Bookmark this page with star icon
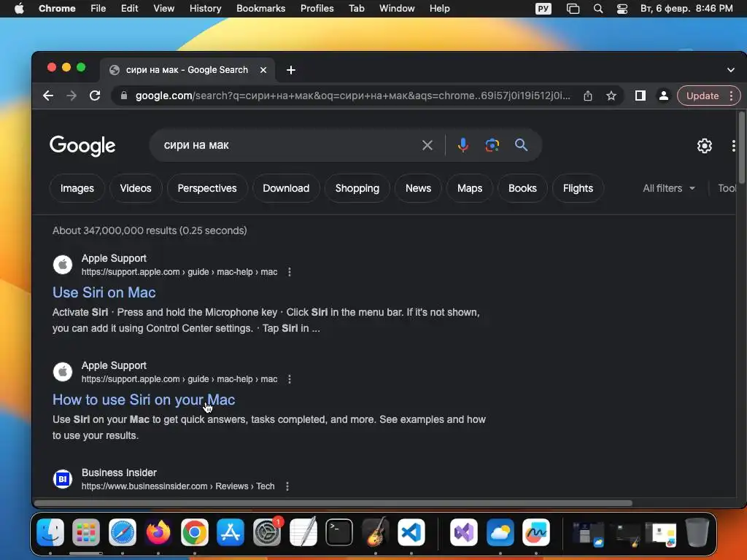 pyautogui.click(x=611, y=96)
